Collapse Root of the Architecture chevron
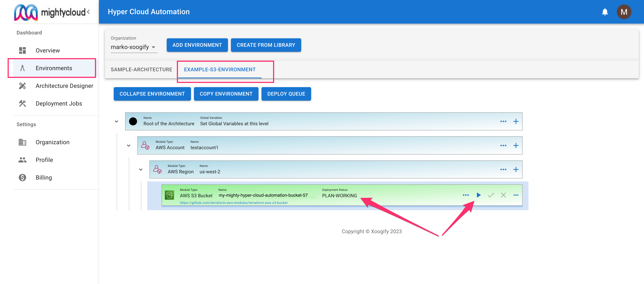The height and width of the screenshot is (284, 644). [116, 122]
